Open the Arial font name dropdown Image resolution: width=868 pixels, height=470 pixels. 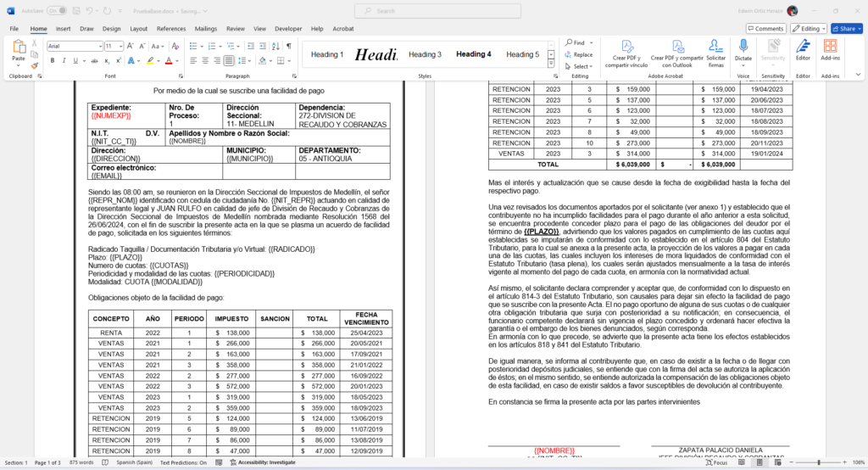coord(100,46)
